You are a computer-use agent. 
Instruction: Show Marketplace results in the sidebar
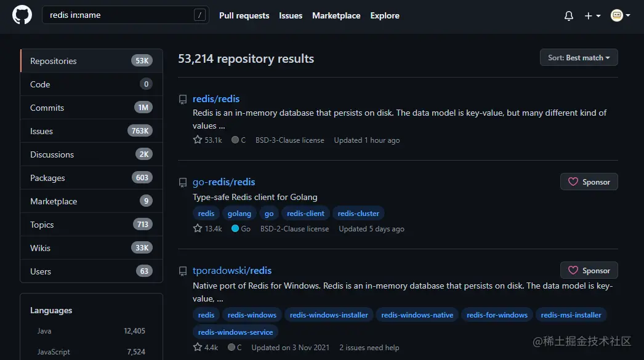(x=92, y=201)
